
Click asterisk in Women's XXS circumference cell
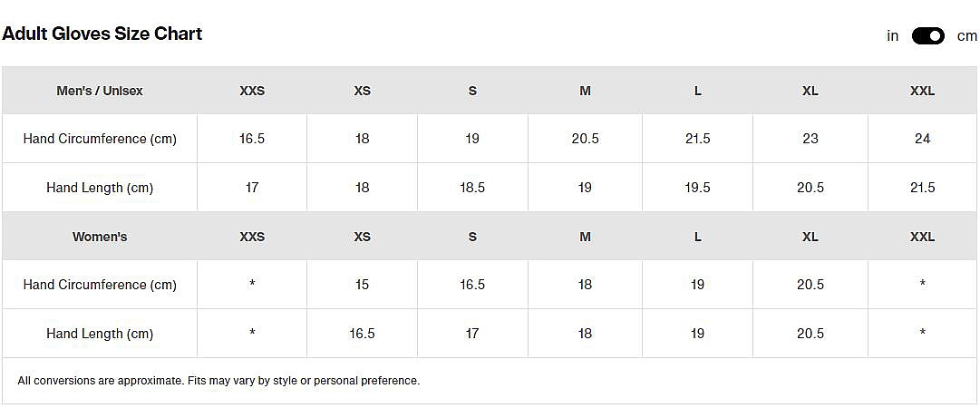pos(252,285)
